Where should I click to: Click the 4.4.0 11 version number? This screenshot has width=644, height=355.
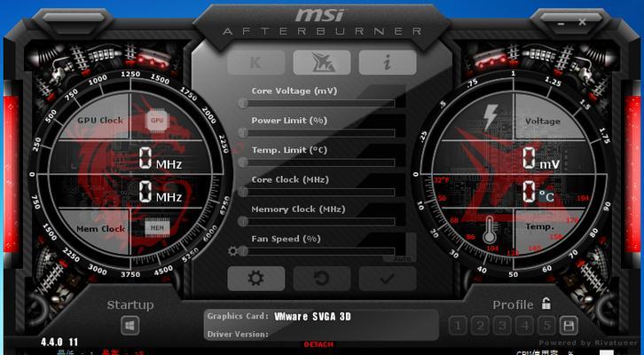tap(59, 342)
